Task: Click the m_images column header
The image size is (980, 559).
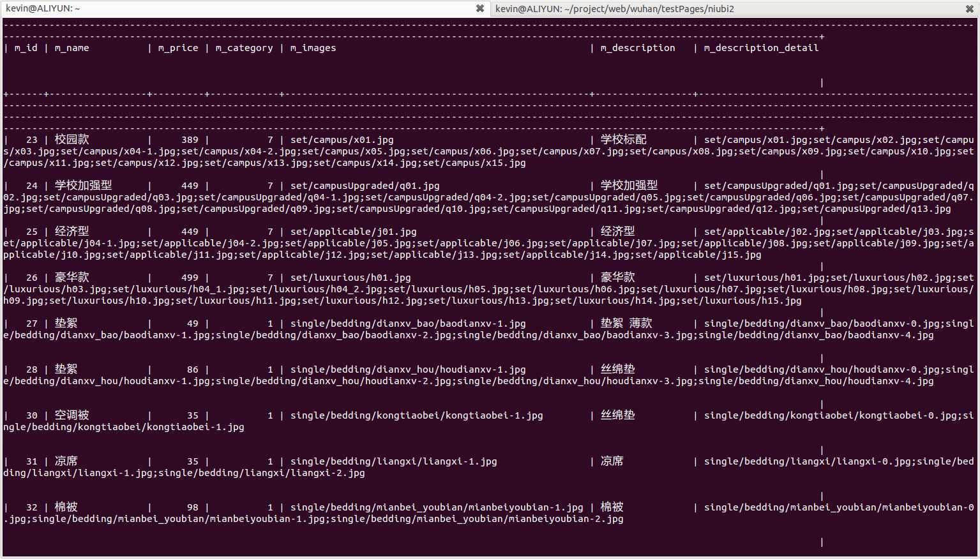Action: [313, 48]
